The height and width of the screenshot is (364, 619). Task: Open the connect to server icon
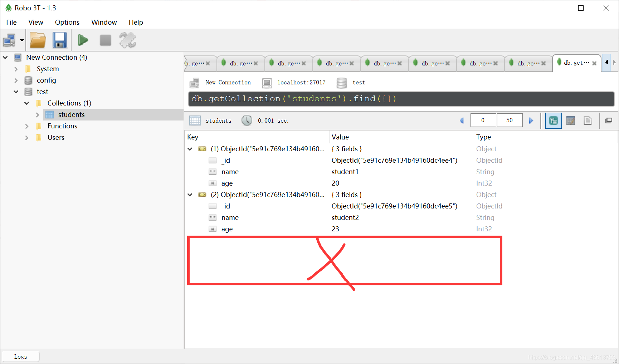coord(9,40)
